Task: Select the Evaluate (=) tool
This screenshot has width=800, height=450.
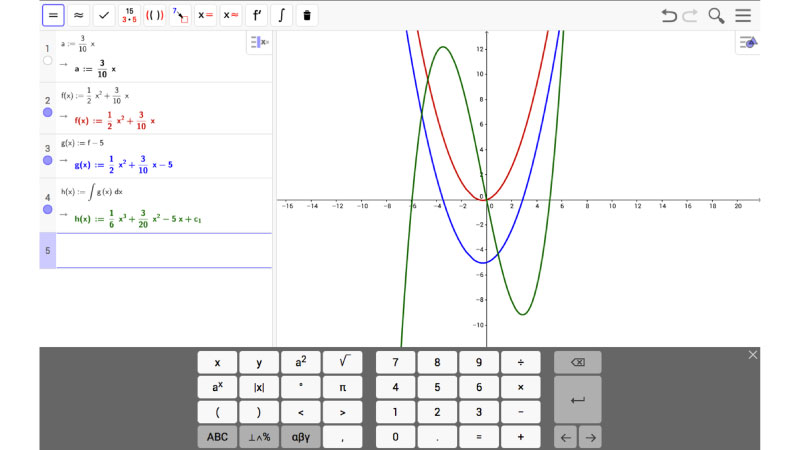Action: coord(53,16)
